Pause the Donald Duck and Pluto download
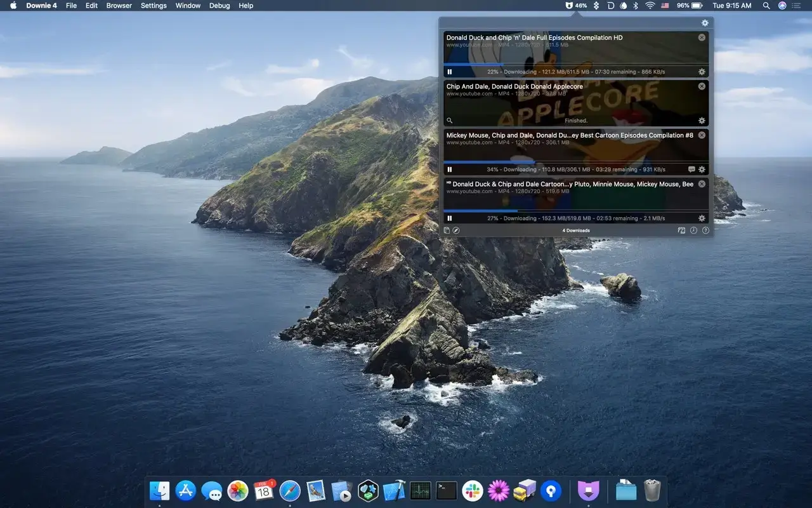812x508 pixels. point(450,218)
